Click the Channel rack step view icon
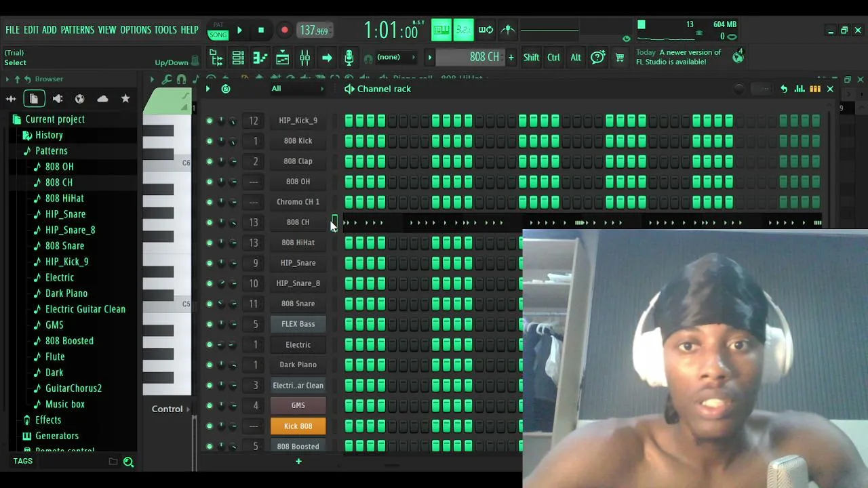This screenshot has height=488, width=868. pos(815,89)
